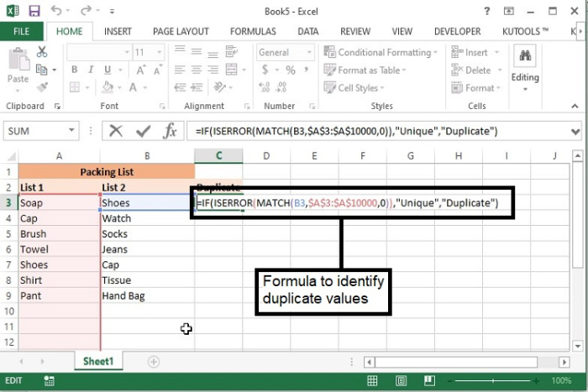Toggle Bold formatting

74,70
